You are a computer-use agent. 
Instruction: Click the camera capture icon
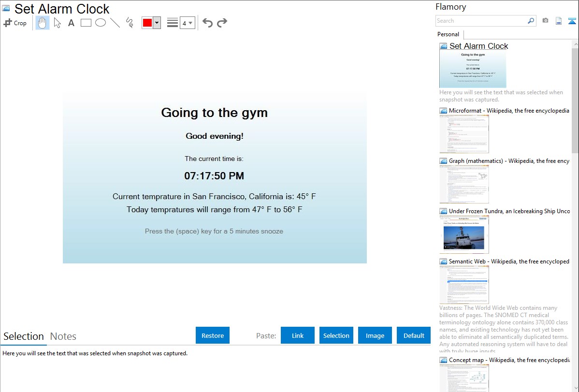[x=545, y=21]
